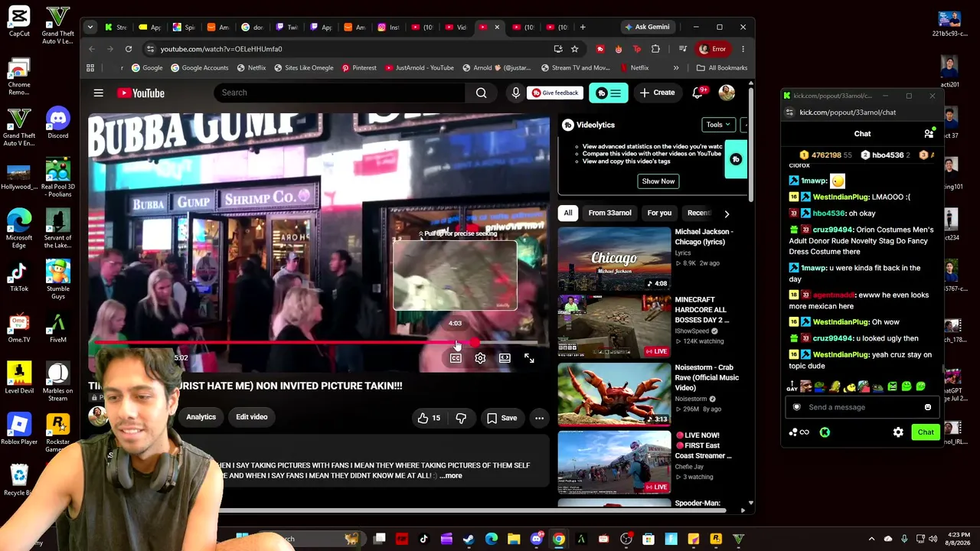Click the YouTube address bar URL
The height and width of the screenshot is (551, 980).
click(x=221, y=49)
